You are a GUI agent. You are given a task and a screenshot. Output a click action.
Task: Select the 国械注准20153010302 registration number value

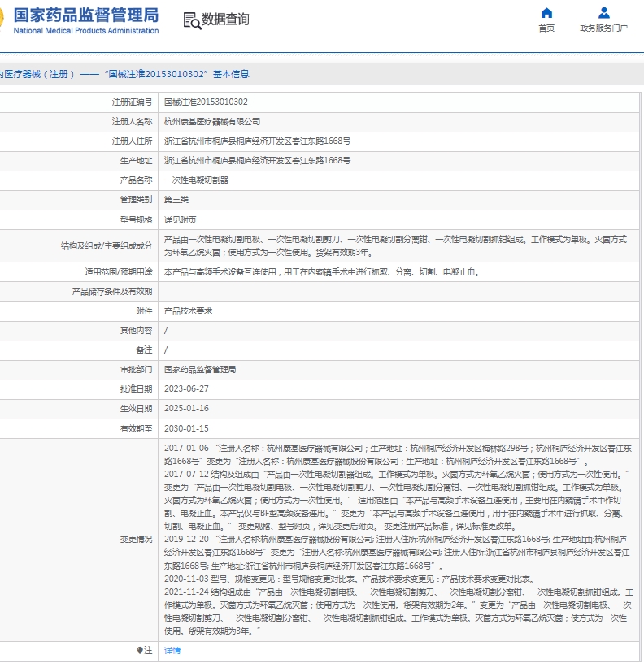click(x=206, y=102)
